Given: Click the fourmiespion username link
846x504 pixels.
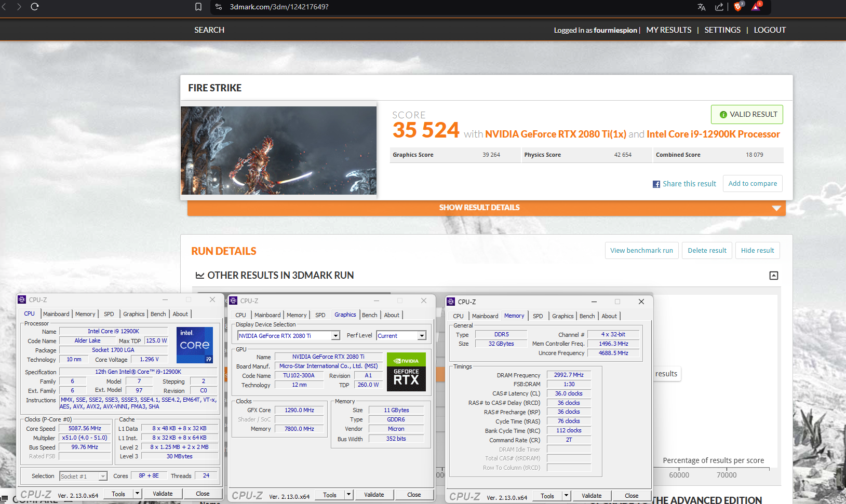Looking at the screenshot, I should click(615, 30).
